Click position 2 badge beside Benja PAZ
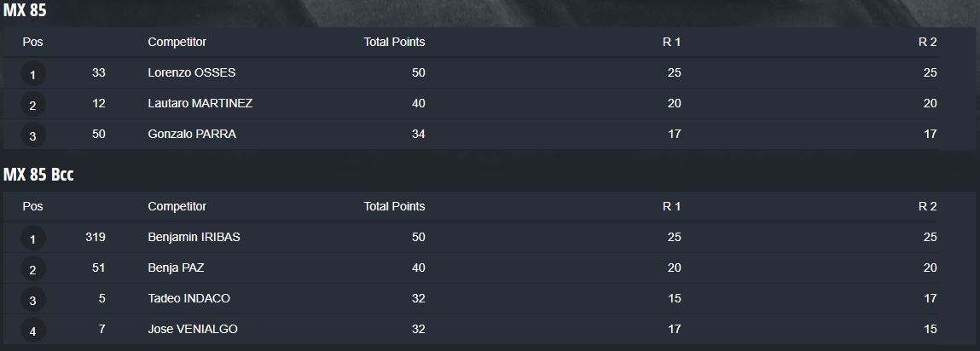Viewport: 980px width, 351px height. 32,270
